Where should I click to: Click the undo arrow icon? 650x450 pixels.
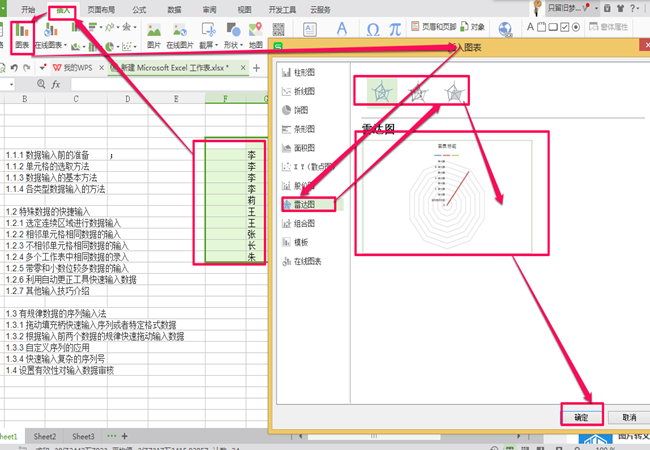tap(14, 68)
